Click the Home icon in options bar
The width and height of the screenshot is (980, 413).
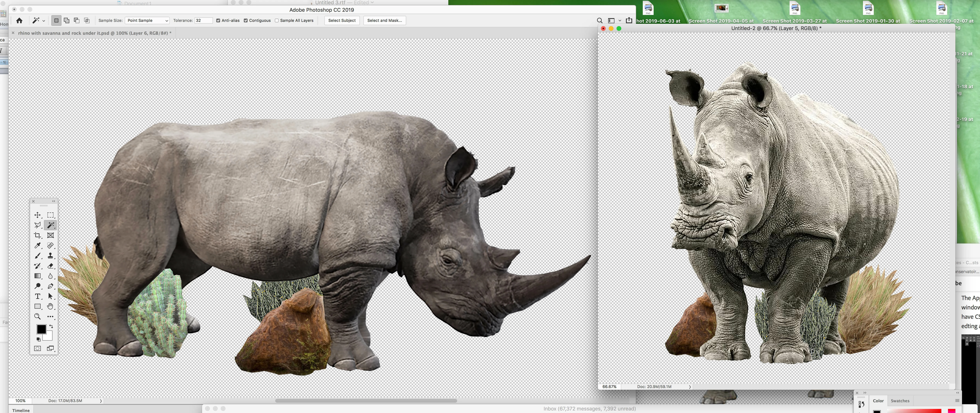(19, 20)
